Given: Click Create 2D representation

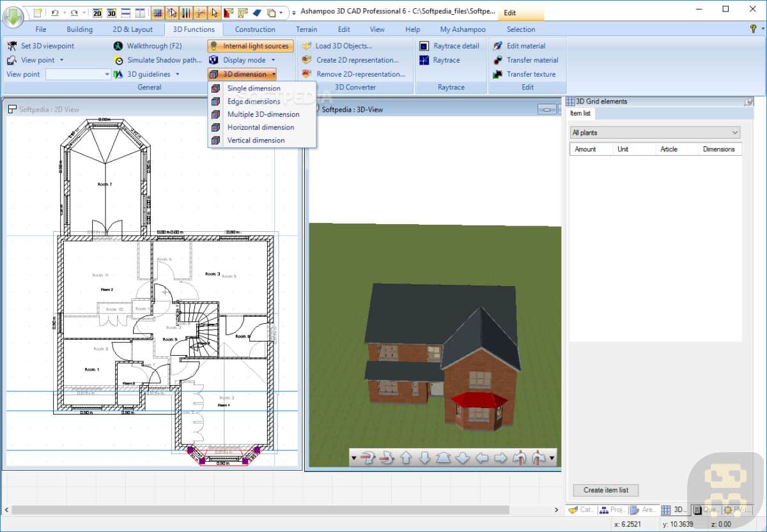Looking at the screenshot, I should pyautogui.click(x=350, y=60).
